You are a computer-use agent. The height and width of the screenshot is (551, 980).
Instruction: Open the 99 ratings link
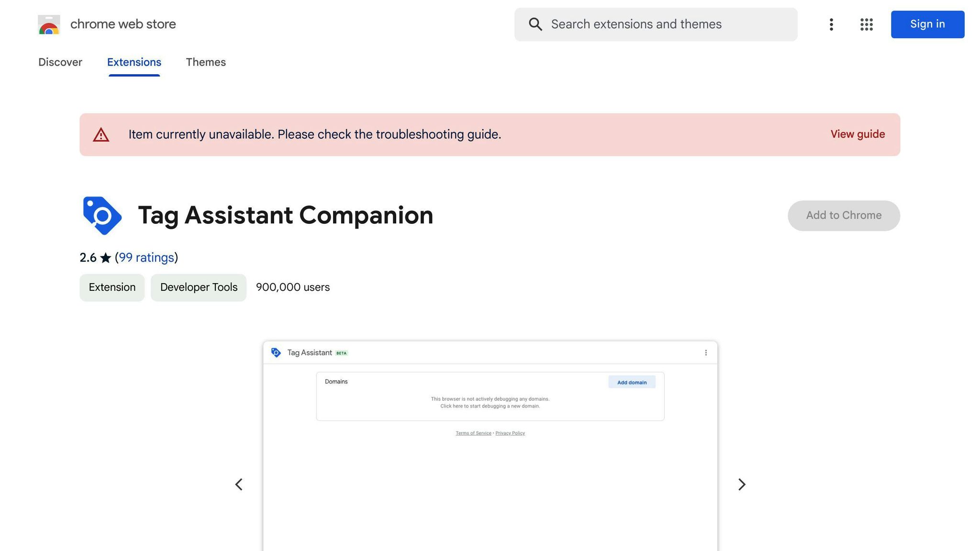point(146,258)
